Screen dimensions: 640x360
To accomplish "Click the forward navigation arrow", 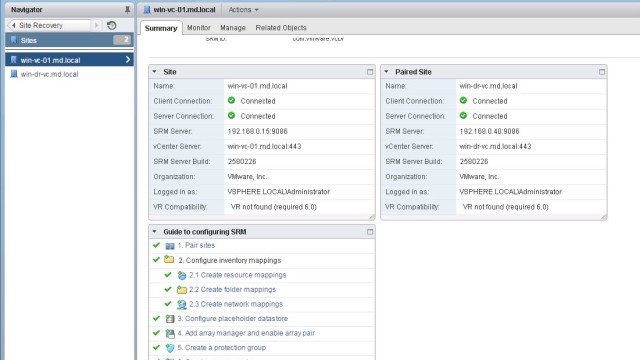I will 96,25.
